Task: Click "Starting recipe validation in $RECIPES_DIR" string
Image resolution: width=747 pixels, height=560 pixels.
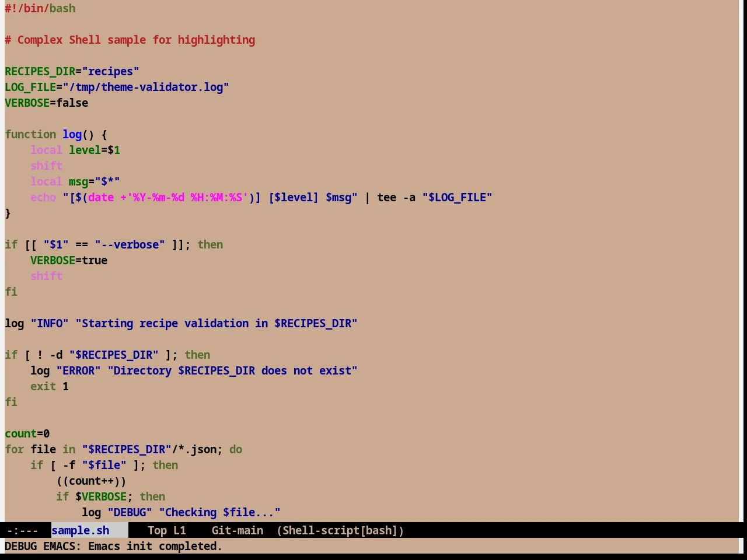Action: click(x=217, y=323)
